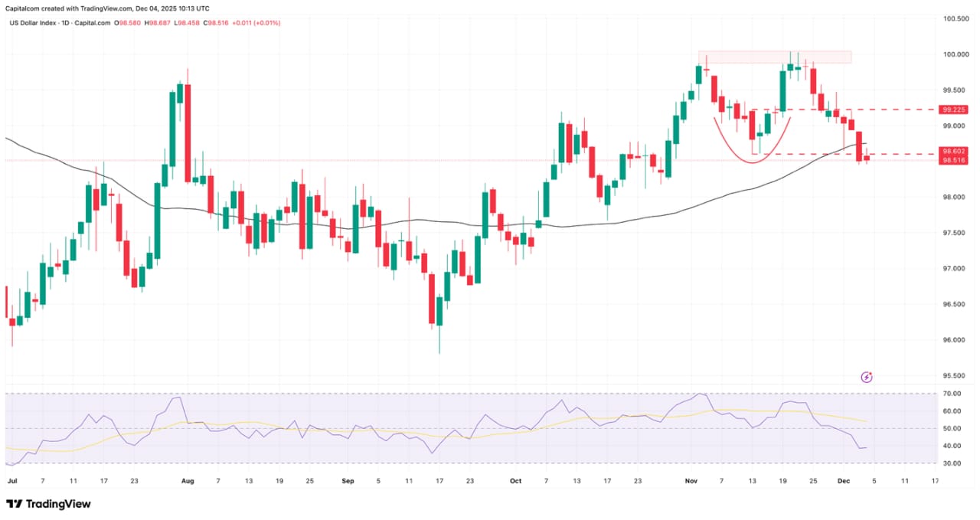Click the 98.516 current price label
The height and width of the screenshot is (520, 980).
coord(954,161)
